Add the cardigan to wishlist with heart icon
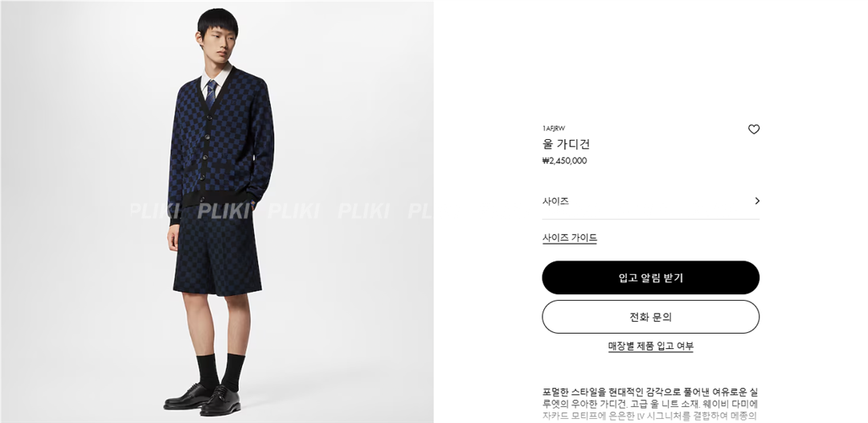 [x=753, y=129]
